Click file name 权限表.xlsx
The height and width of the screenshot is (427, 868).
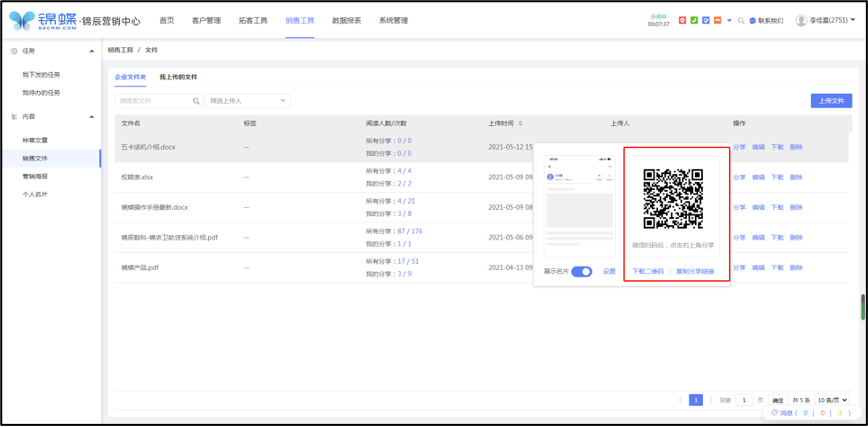[137, 177]
